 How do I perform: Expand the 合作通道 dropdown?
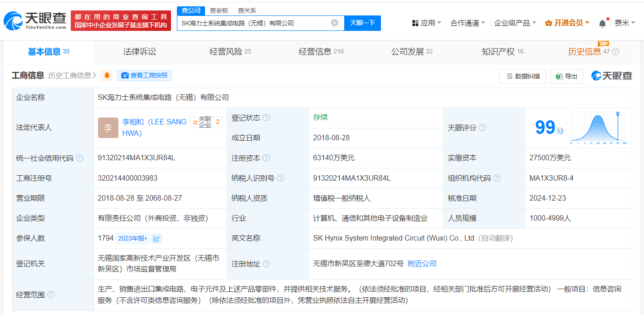tap(468, 23)
